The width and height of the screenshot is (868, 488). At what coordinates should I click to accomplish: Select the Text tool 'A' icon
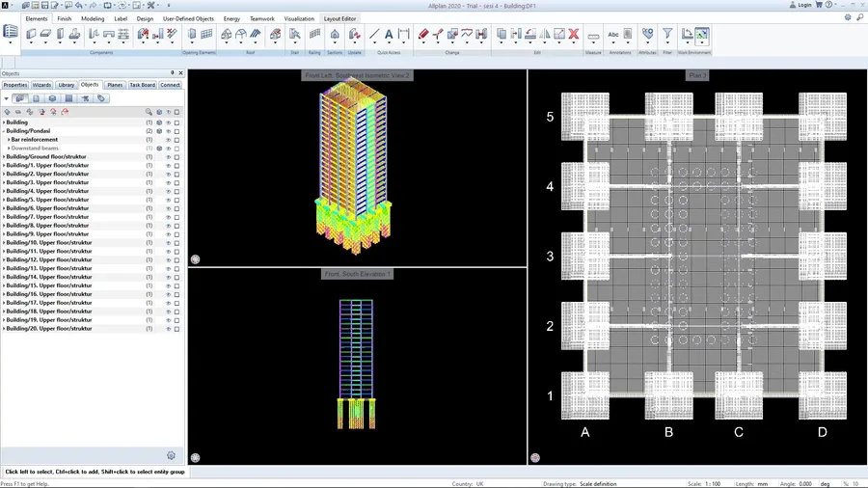pos(389,34)
